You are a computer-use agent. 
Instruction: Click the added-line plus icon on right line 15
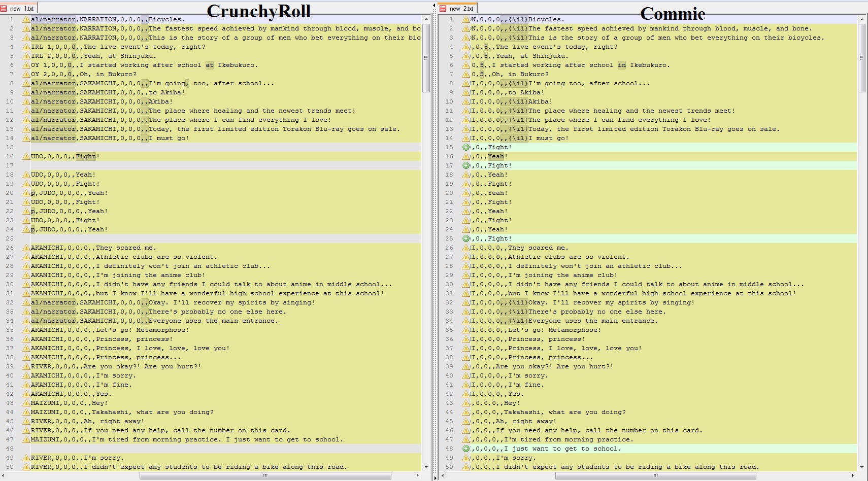pyautogui.click(x=466, y=147)
